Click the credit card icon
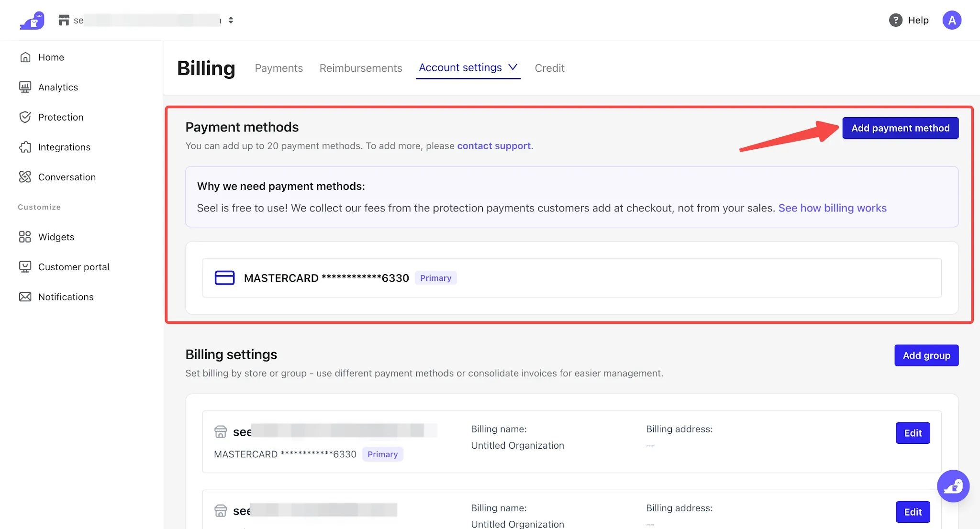This screenshot has width=980, height=529. [224, 278]
